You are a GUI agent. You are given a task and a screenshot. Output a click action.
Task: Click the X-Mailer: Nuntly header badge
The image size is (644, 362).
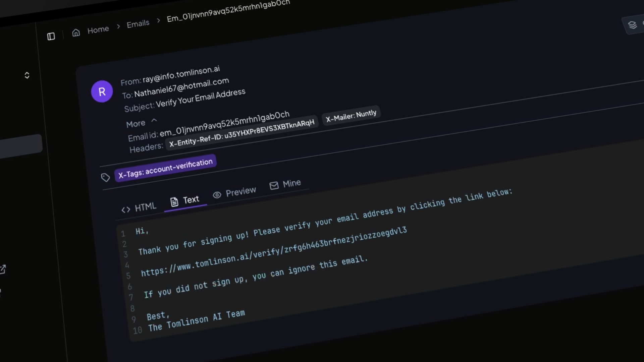coord(351,115)
